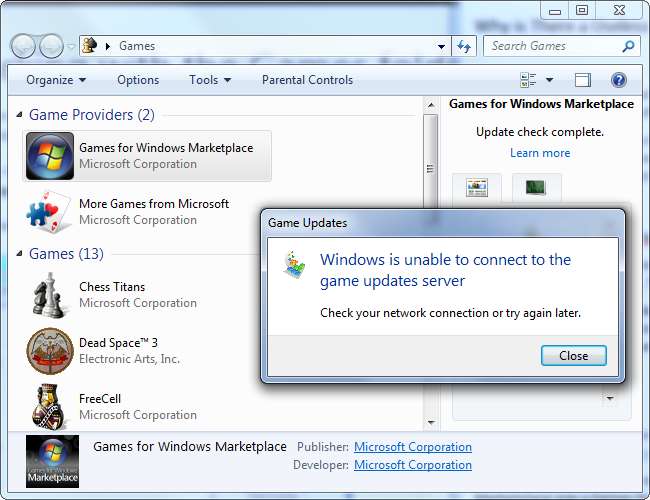Close the Game Updates dialog with Close
Image resolution: width=650 pixels, height=500 pixels.
(574, 356)
